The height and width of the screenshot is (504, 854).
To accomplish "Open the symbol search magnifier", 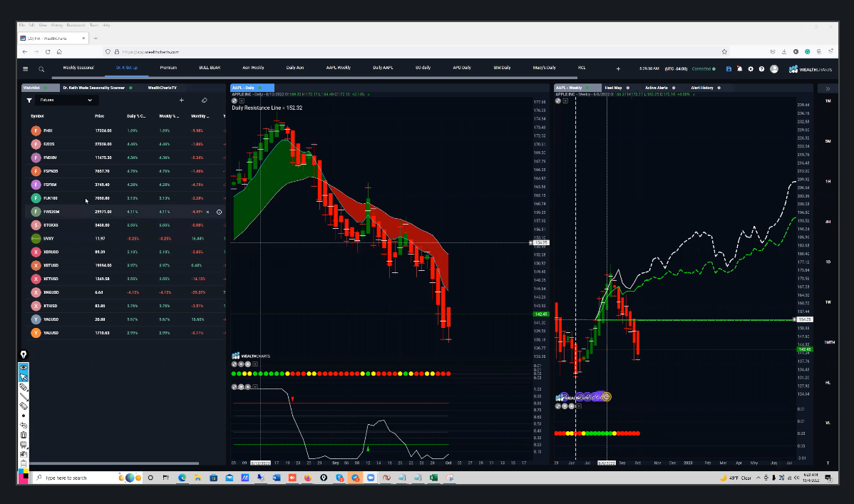I will point(41,69).
